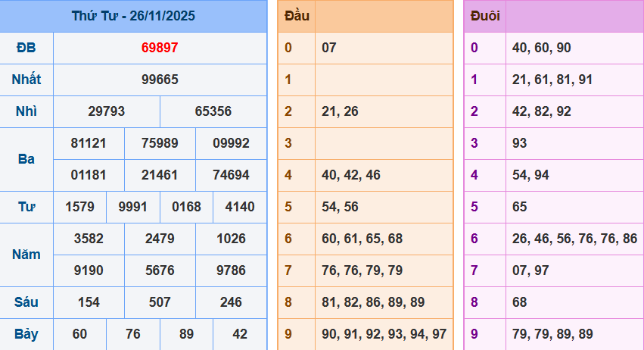Select third prize number 74694
Screen dimensions: 644x350
click(x=231, y=175)
